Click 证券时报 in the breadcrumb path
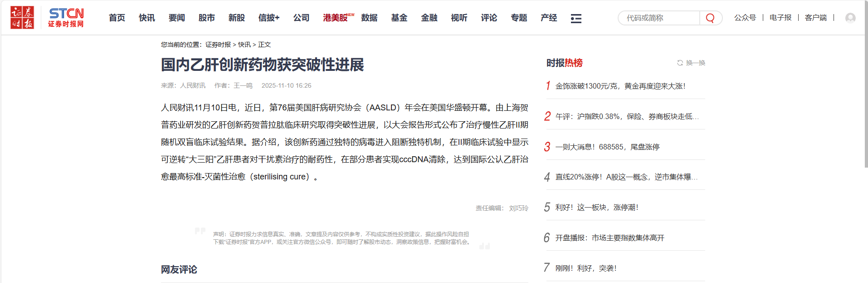Viewport: 868px width, 283px height. coord(218,45)
